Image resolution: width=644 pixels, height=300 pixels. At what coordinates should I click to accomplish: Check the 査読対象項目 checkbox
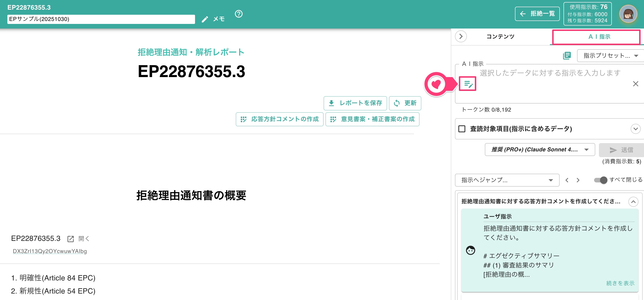click(462, 129)
